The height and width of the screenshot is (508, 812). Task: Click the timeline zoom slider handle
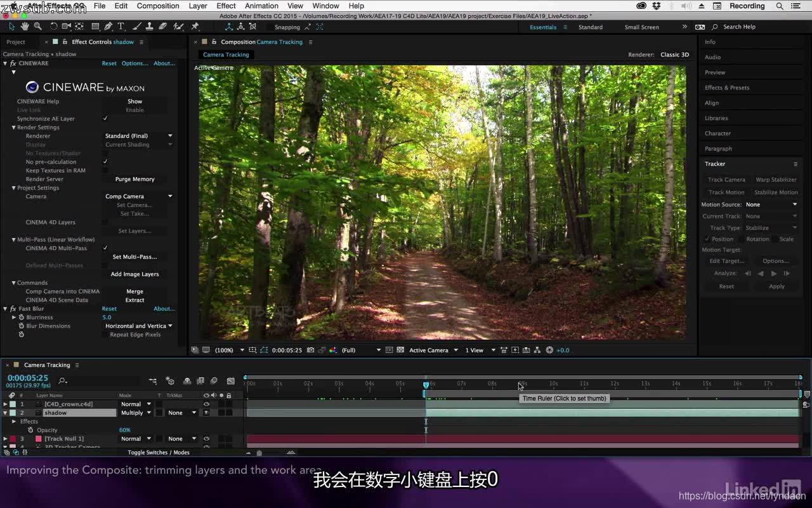259,453
